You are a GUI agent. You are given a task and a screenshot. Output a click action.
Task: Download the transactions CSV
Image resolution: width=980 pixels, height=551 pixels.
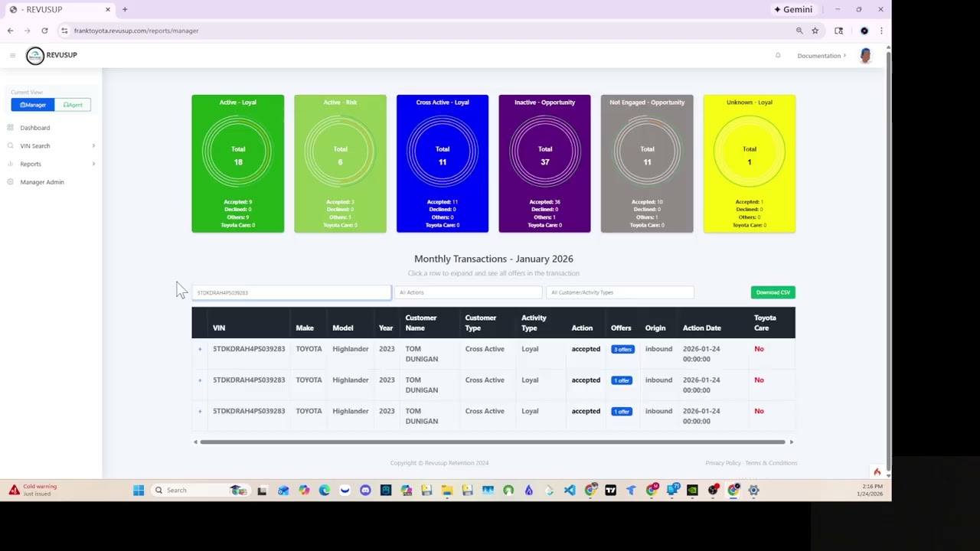click(773, 292)
